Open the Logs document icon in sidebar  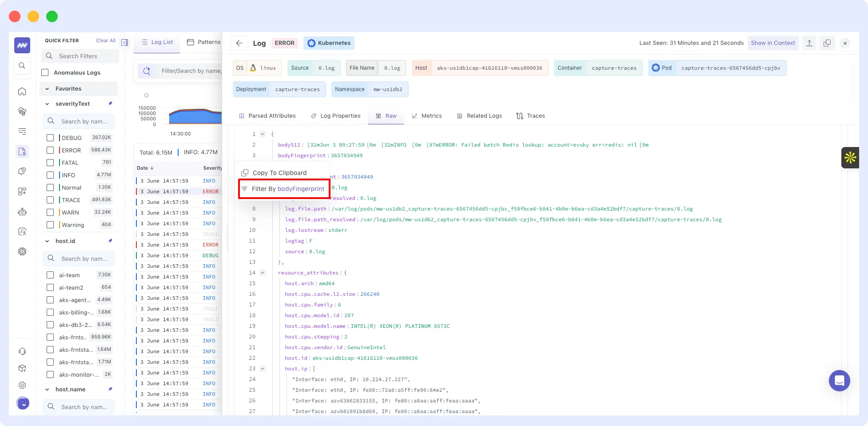(x=22, y=151)
